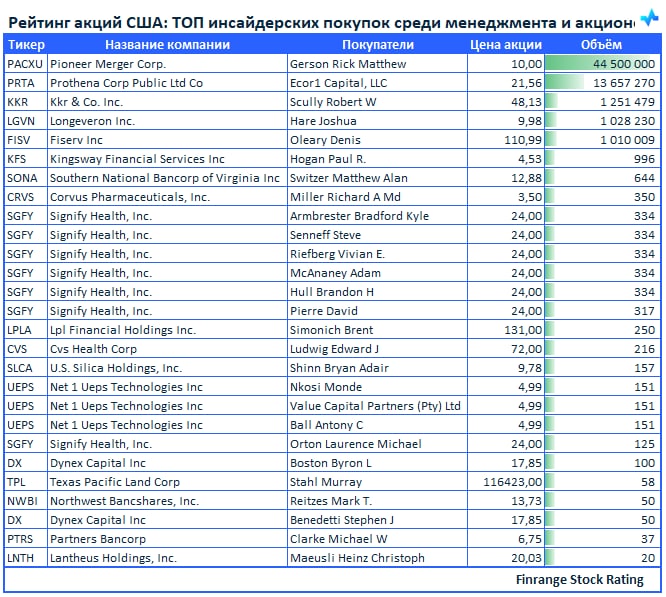This screenshot has height=597, width=666.
Task: Click buyer 'Ball Antony C'
Action: [326, 425]
